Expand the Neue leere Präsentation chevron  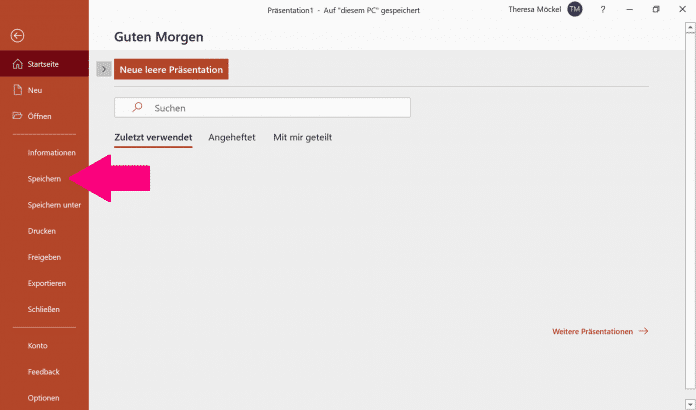point(104,69)
